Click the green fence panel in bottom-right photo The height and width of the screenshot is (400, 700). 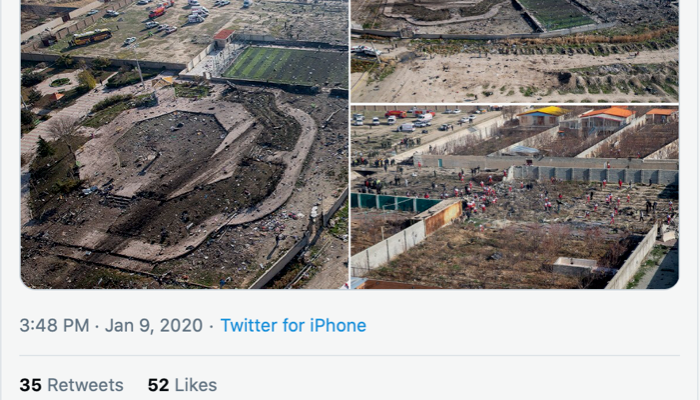[x=394, y=203]
